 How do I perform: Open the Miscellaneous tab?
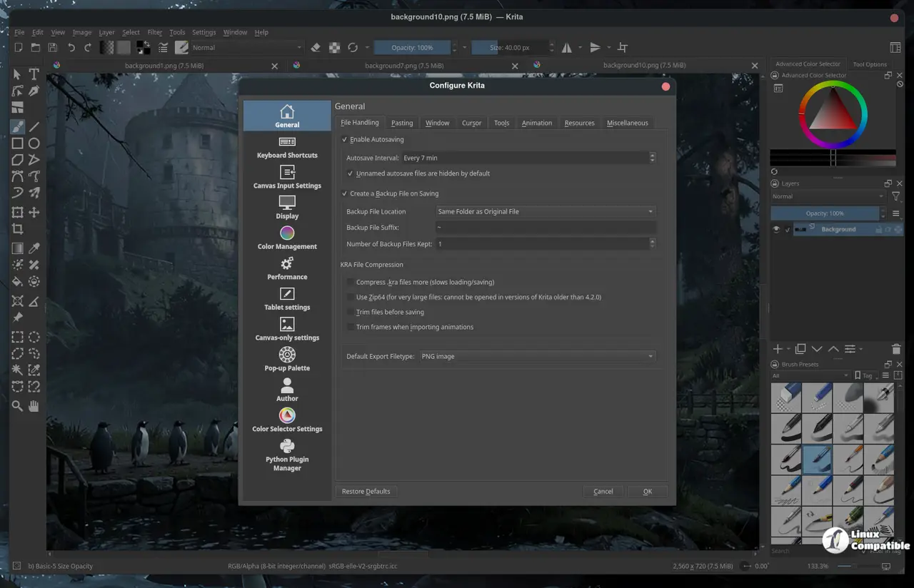[627, 123]
